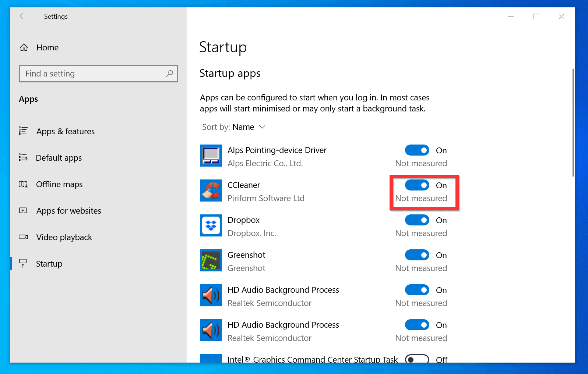Viewport: 588px width, 374px height.
Task: Click the second HD Audio speaker icon
Action: coord(211,330)
